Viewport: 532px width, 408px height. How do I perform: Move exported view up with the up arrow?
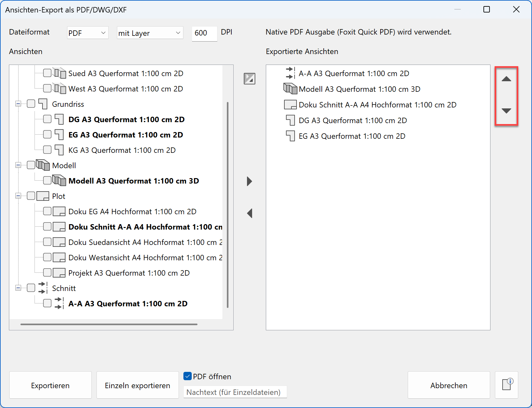[506, 78]
